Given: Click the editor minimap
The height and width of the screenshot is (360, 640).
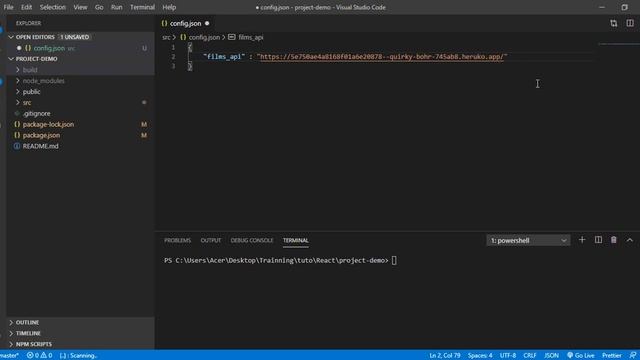Looking at the screenshot, I should (619, 44).
